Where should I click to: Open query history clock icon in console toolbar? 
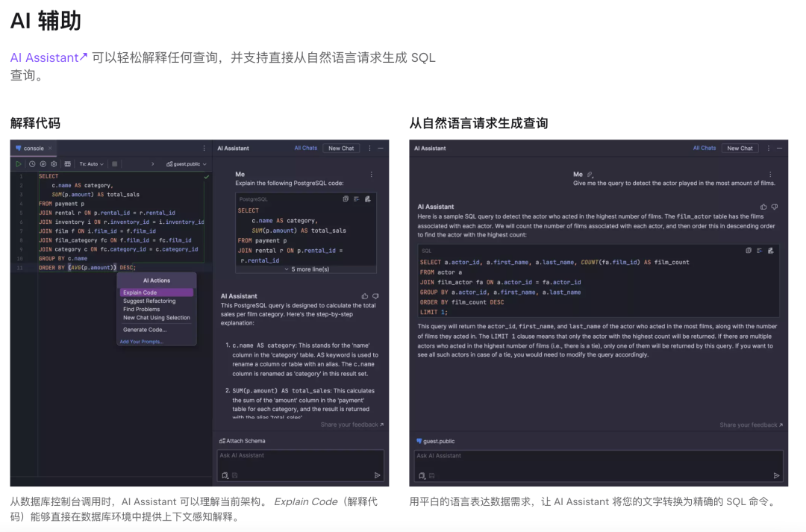[32, 164]
